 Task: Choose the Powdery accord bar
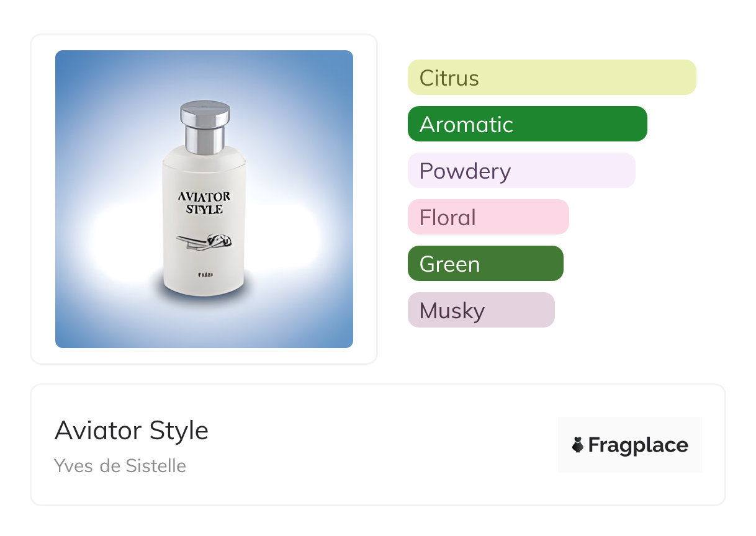pyautogui.click(x=521, y=171)
